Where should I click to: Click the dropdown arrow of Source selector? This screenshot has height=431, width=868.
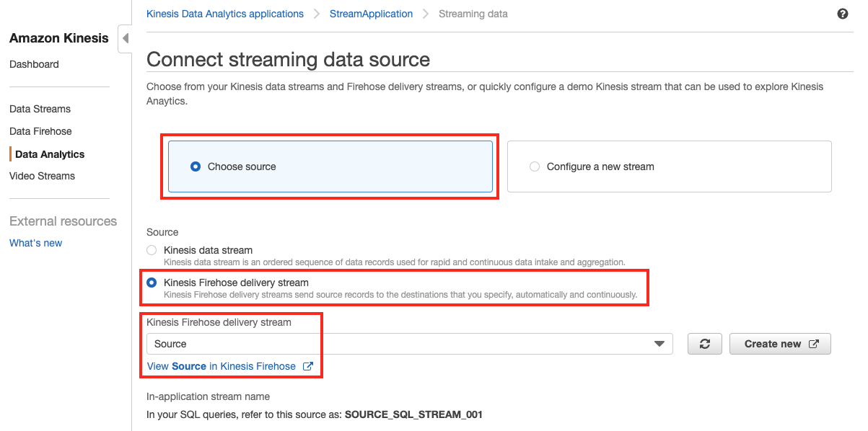pos(659,344)
